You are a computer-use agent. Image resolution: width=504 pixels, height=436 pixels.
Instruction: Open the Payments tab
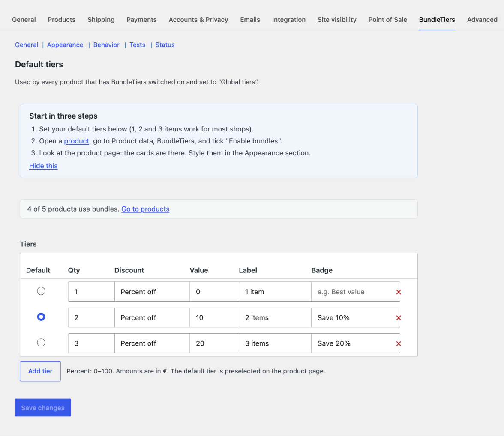141,20
